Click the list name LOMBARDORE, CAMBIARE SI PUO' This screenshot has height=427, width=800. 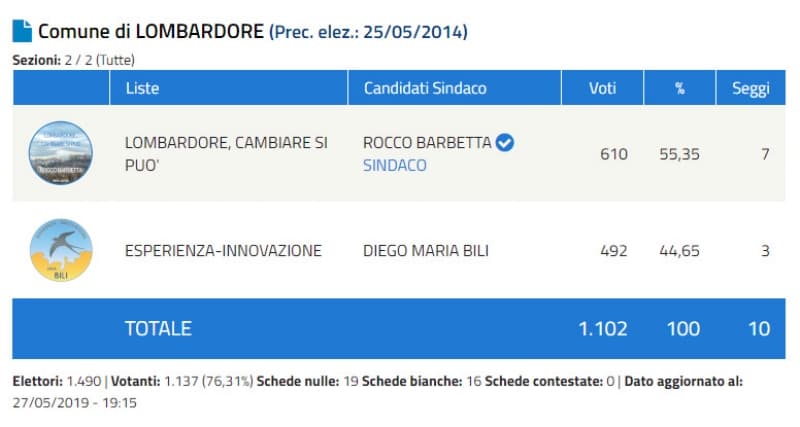(x=226, y=153)
